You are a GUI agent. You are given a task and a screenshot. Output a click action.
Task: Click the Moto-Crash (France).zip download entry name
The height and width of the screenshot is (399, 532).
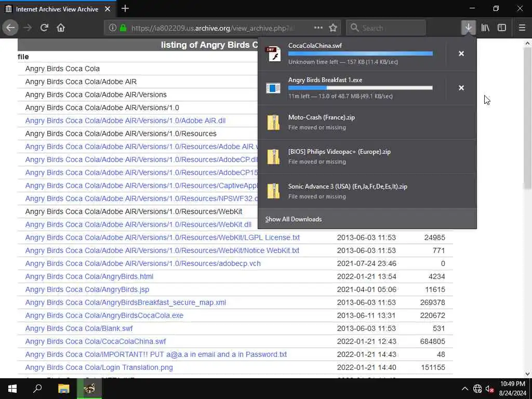[x=321, y=117]
